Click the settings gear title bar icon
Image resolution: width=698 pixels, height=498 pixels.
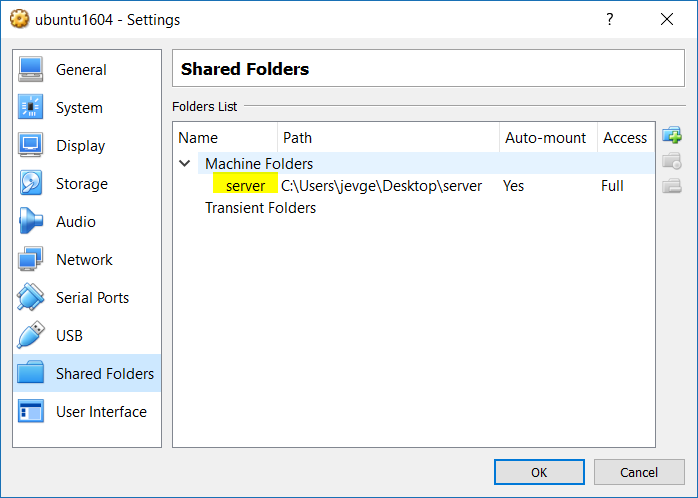[x=19, y=19]
